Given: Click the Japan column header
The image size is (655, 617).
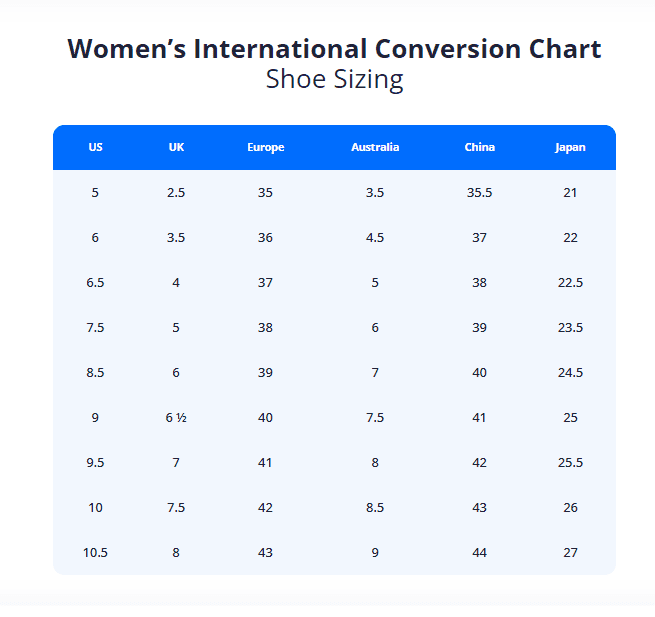Looking at the screenshot, I should [570, 147].
